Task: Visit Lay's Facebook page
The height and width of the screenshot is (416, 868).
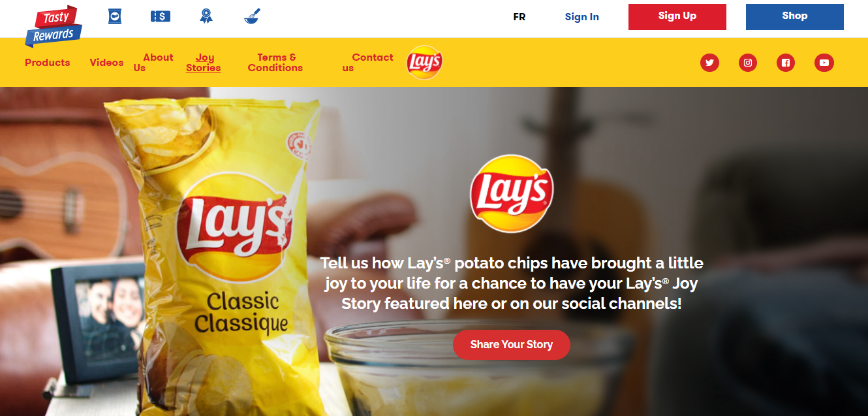Action: [786, 63]
